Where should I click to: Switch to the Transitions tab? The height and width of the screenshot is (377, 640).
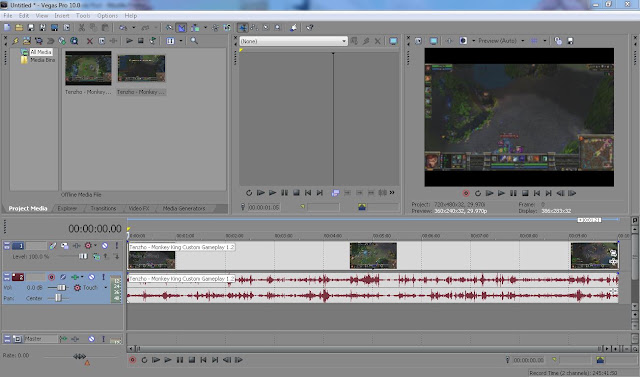click(103, 208)
